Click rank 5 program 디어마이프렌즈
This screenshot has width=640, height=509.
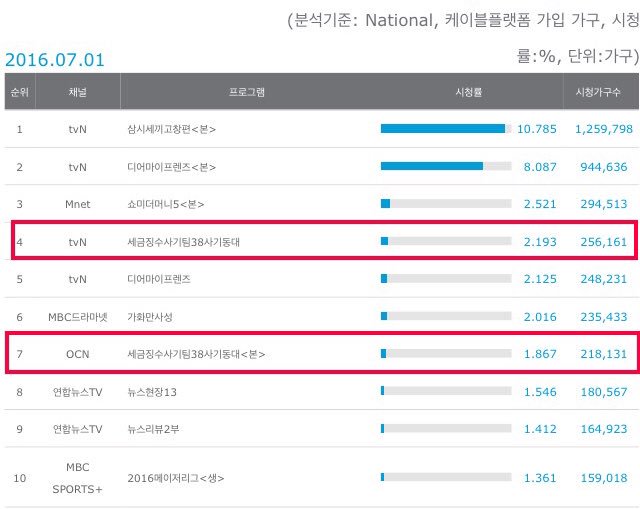coord(159,279)
